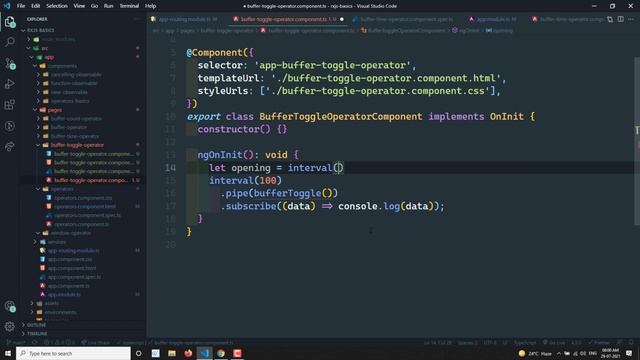Open the Help menu
The height and width of the screenshot is (360, 640).
point(150,6)
